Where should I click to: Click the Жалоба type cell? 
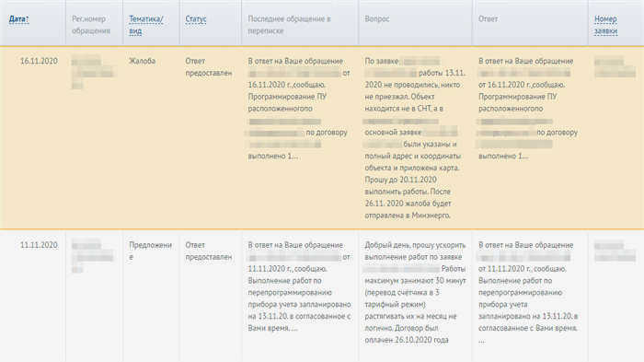(142, 61)
